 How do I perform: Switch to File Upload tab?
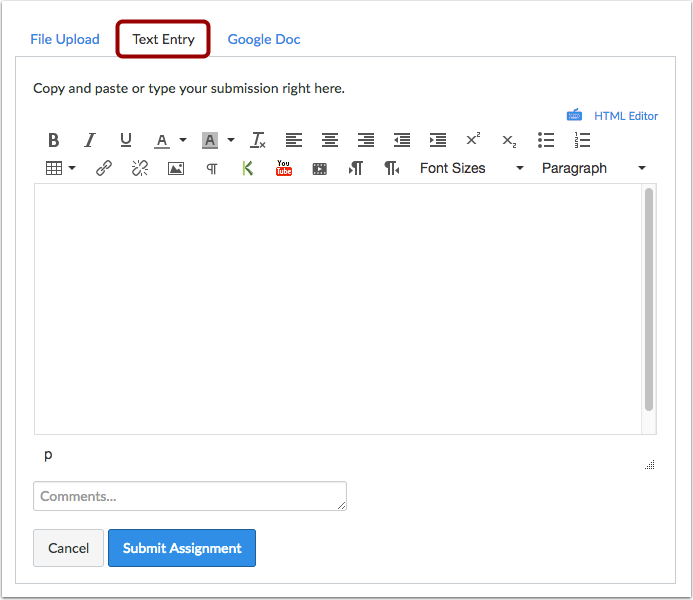pos(65,39)
